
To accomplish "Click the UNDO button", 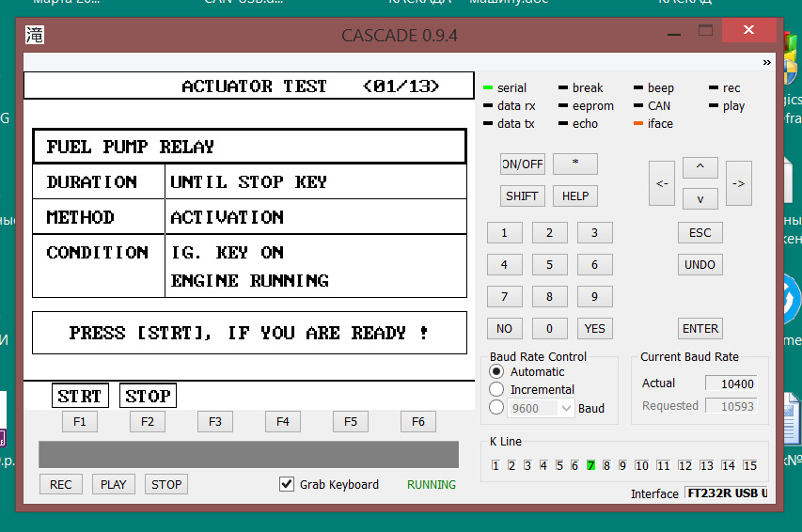I will click(700, 264).
